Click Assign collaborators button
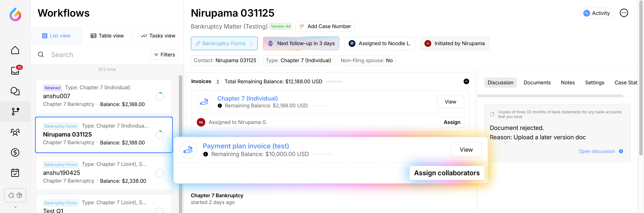 tap(447, 173)
